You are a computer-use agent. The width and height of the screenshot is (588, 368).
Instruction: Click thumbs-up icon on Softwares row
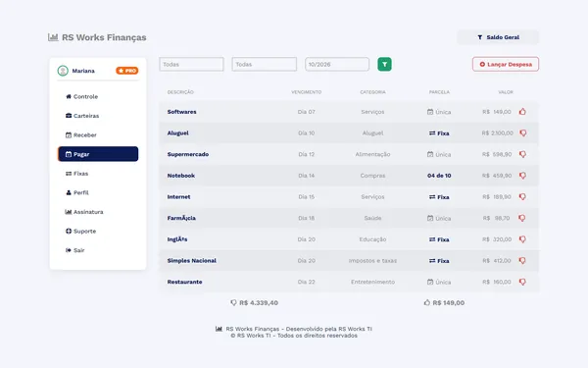coord(522,112)
